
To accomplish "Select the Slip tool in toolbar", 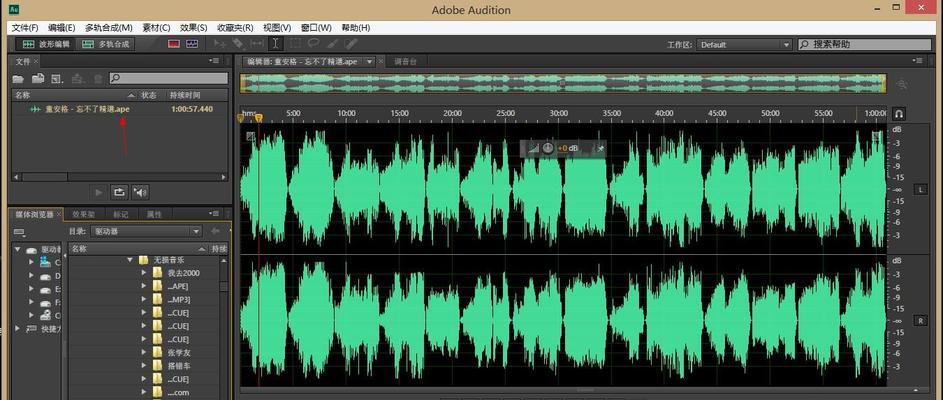I will 257,44.
